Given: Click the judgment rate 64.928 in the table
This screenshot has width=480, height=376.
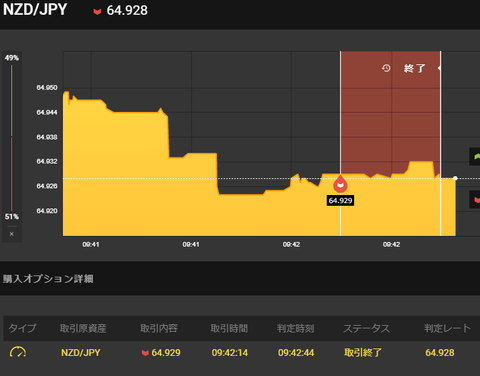Looking at the screenshot, I should tap(440, 353).
